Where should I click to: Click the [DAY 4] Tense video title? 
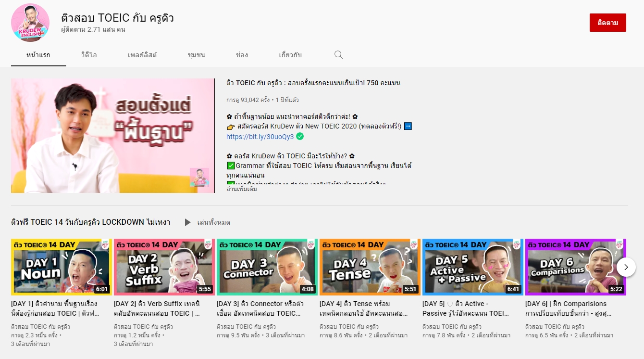[x=364, y=308]
